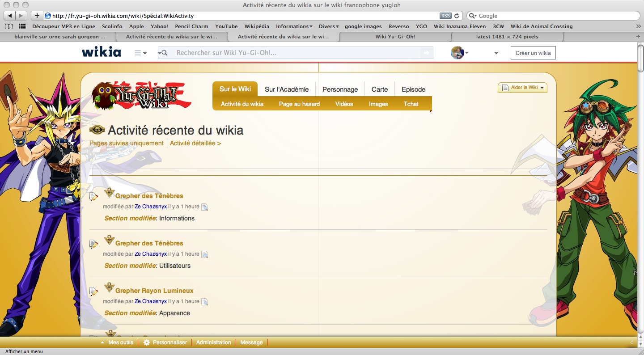Expand the Aider le Wiki dropdown
This screenshot has width=644, height=355.
pos(522,87)
